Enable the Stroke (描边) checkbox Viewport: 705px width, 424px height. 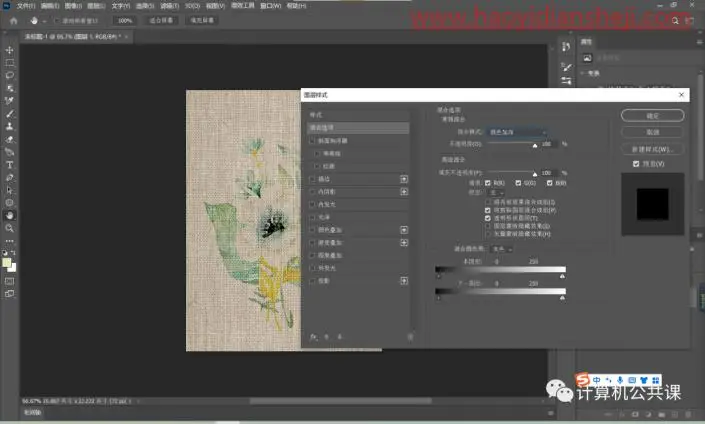pos(312,179)
